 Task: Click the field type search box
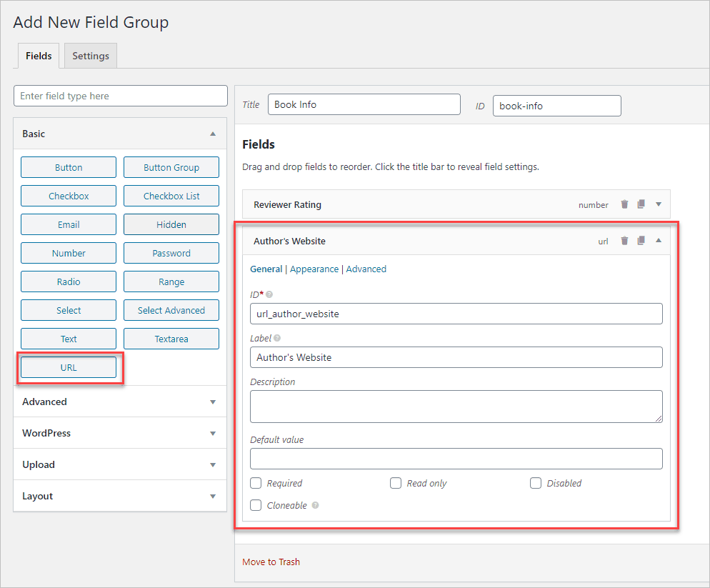coord(120,96)
